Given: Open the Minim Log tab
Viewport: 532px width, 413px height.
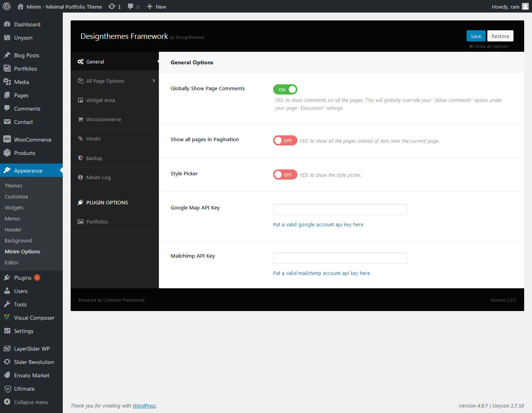Looking at the screenshot, I should tap(115, 177).
